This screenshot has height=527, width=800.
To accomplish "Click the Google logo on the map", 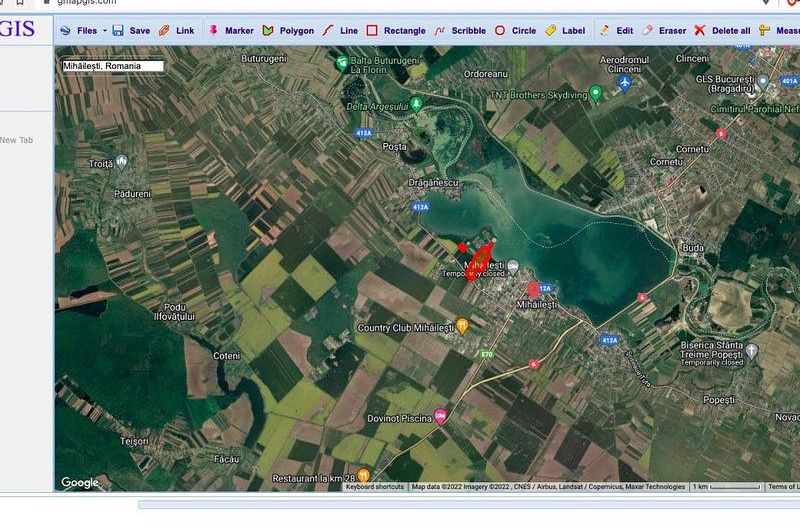I will (x=80, y=482).
